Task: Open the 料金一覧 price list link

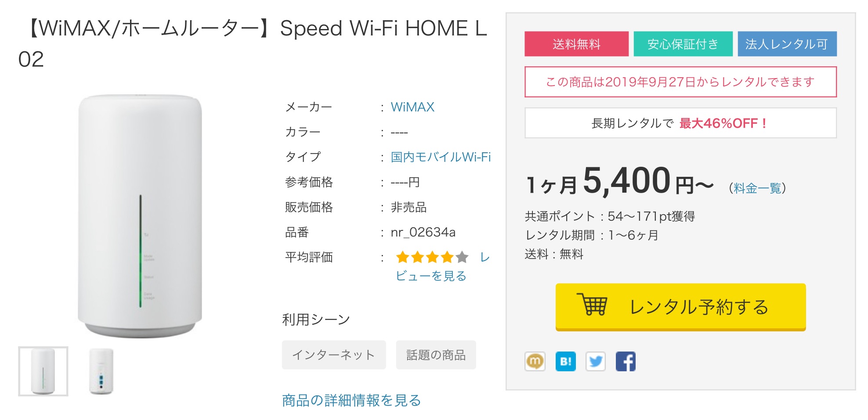Action: pos(757,188)
